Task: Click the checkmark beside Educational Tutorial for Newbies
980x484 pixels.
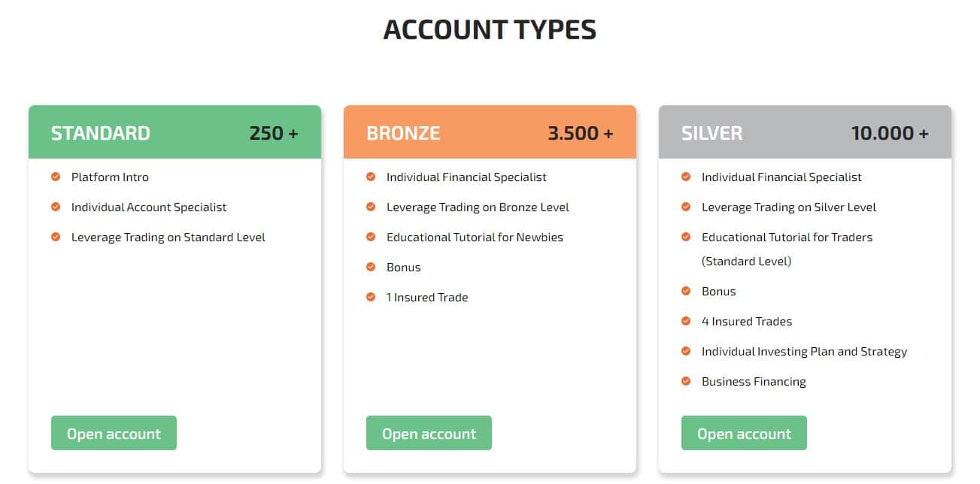Action: 371,237
